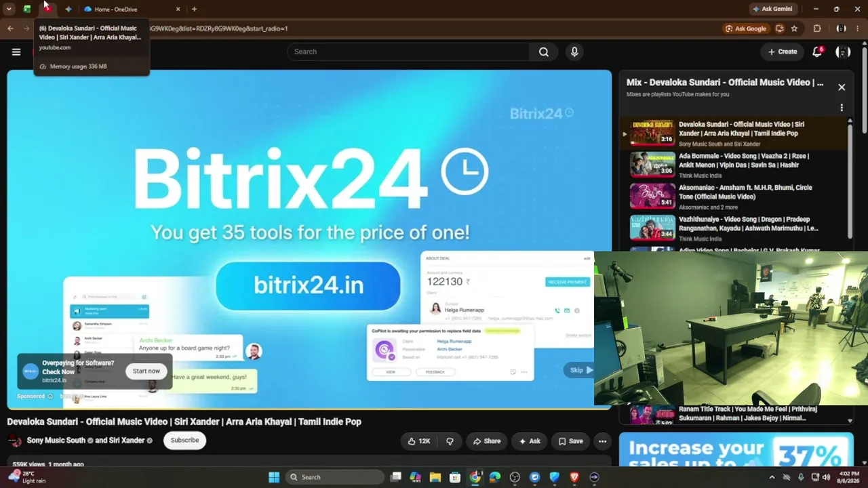Click the address bar URL text
Image resolution: width=868 pixels, height=488 pixels.
tap(218, 28)
